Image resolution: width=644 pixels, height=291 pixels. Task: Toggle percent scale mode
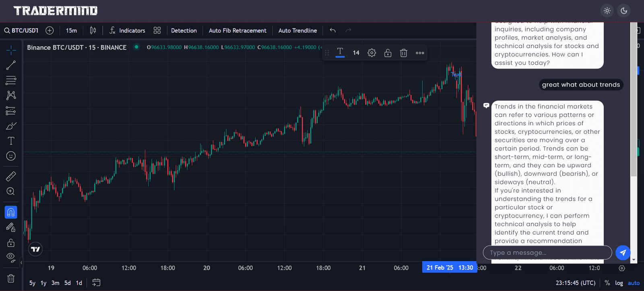(x=607, y=283)
